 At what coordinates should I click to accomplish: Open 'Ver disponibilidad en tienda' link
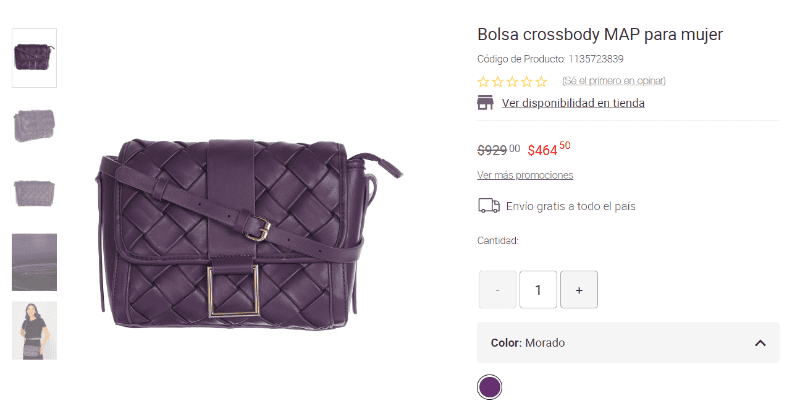[x=573, y=103]
